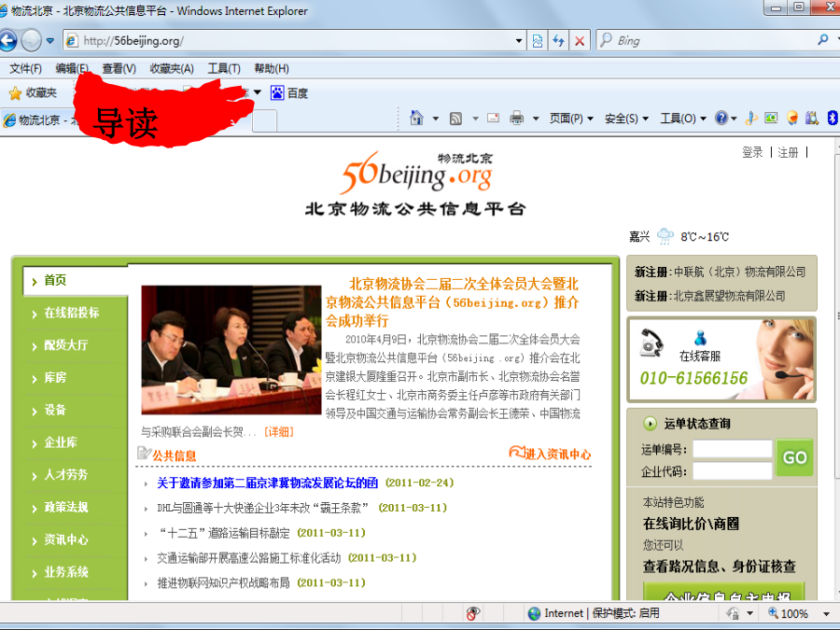Expand the Print options dropdown arrow
Screen dimensions: 840x630
535,119
